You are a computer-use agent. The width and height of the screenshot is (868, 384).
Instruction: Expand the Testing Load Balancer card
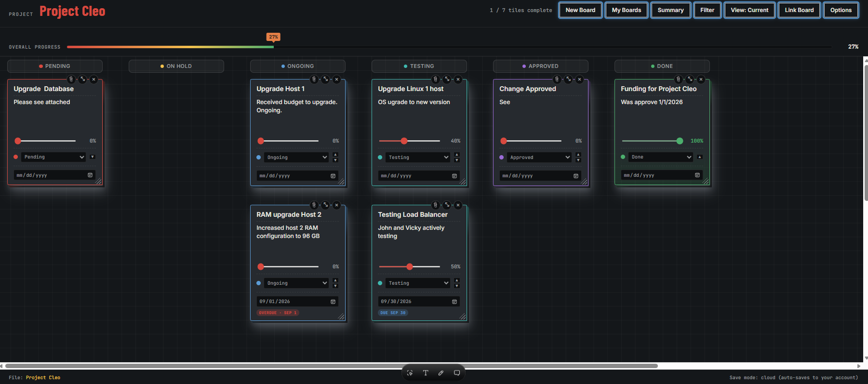[447, 205]
